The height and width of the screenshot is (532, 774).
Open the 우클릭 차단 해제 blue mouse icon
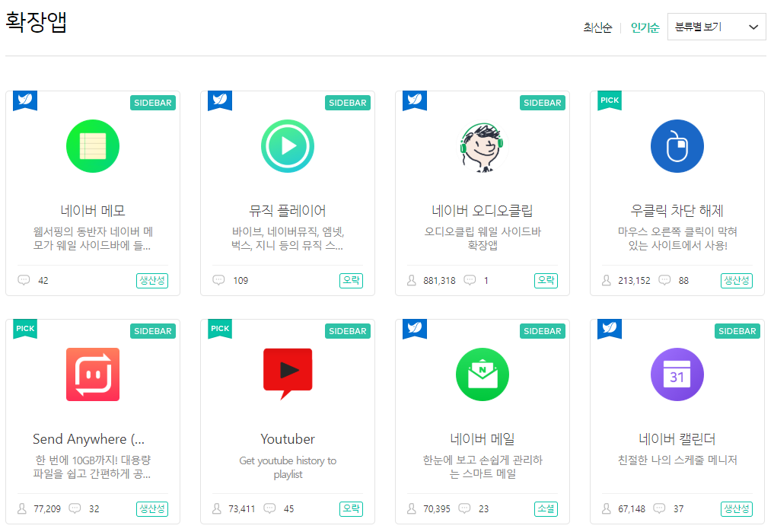tap(677, 146)
